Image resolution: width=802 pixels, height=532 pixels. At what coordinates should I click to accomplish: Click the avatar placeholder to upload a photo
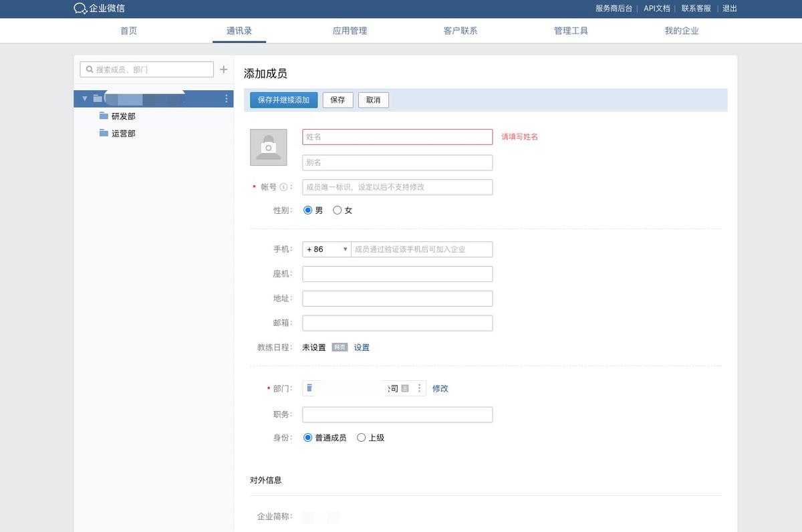point(268,147)
